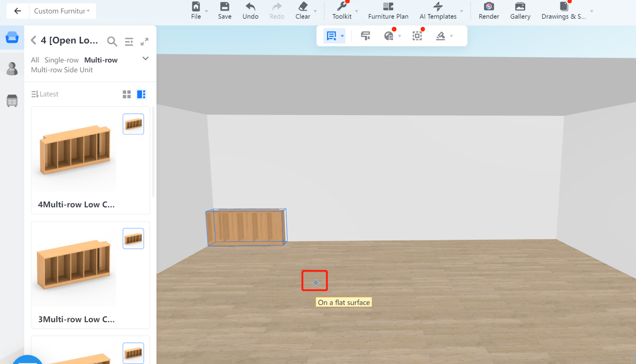Click the search magnifier in catalog panel

pos(112,41)
